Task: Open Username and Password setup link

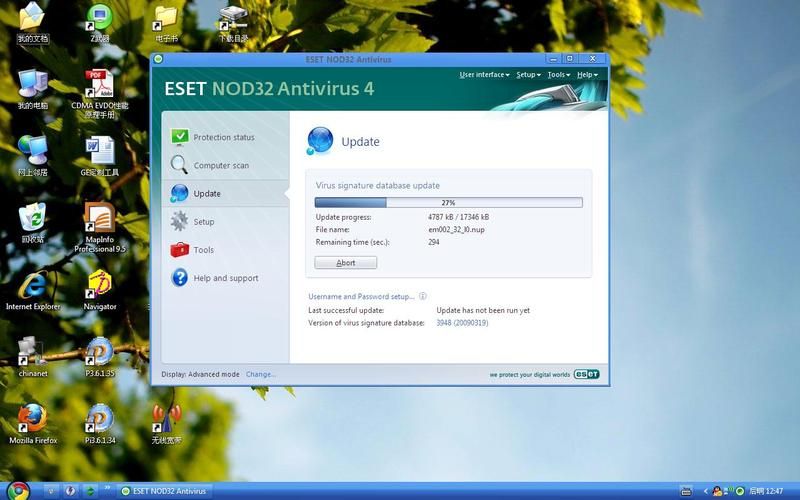Action: 361,297
